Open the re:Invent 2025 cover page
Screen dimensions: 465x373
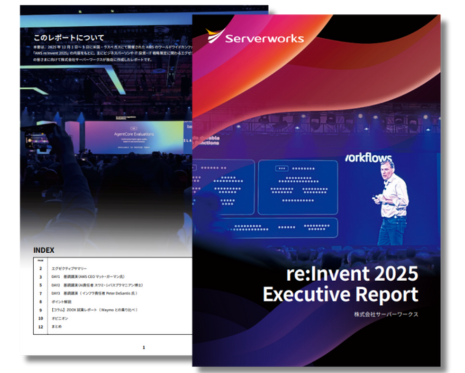(316, 190)
